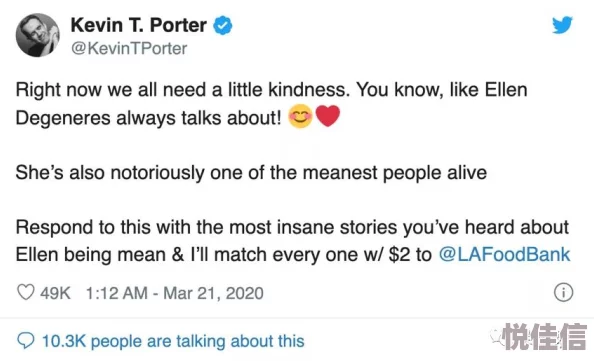Open the @LAFoodBank mention link

point(504,255)
